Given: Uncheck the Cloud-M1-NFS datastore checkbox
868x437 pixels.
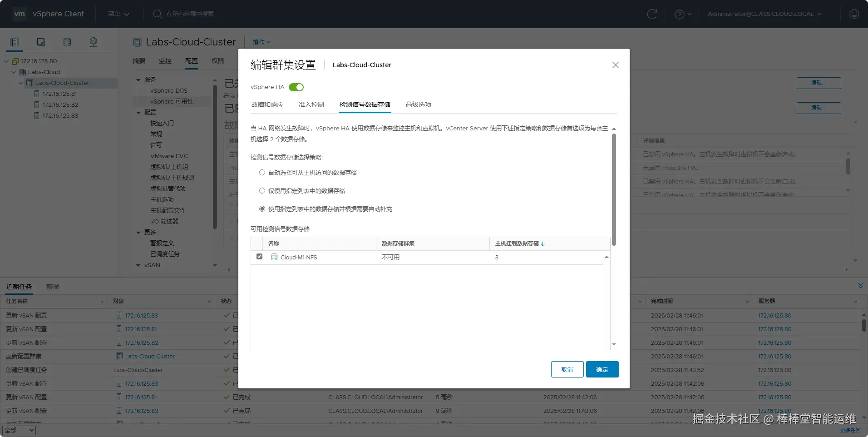Looking at the screenshot, I should click(x=260, y=257).
